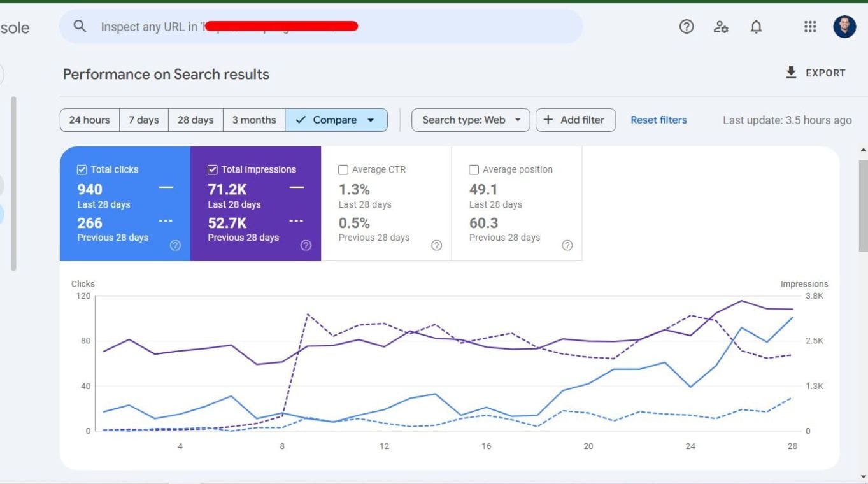
Task: Open the notifications bell
Action: (x=755, y=26)
